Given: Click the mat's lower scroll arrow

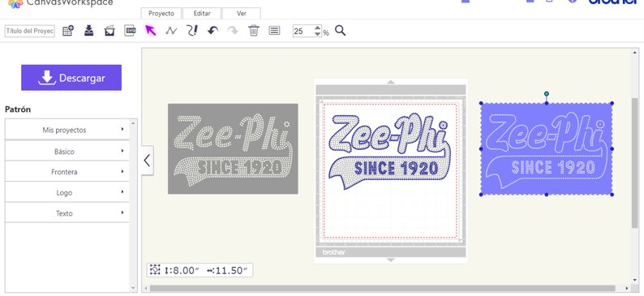Looking at the screenshot, I should (391, 260).
